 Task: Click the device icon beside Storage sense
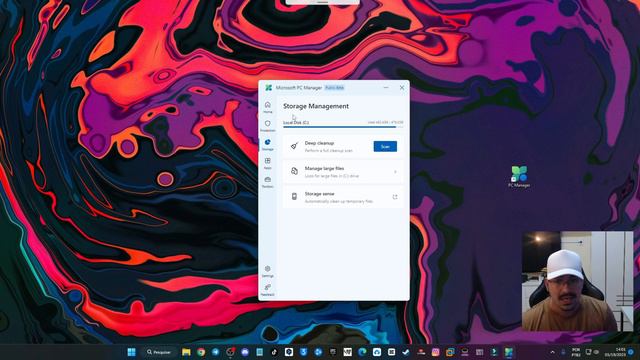coord(294,197)
